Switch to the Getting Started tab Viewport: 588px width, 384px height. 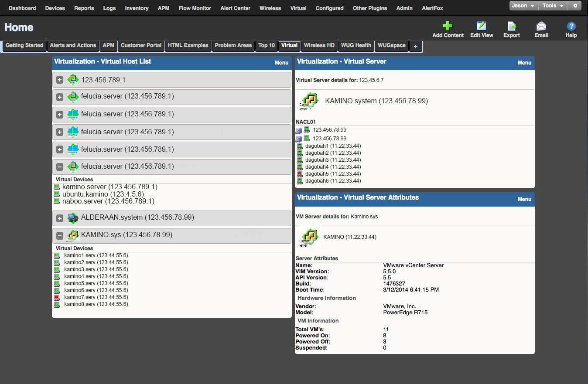[x=24, y=46]
